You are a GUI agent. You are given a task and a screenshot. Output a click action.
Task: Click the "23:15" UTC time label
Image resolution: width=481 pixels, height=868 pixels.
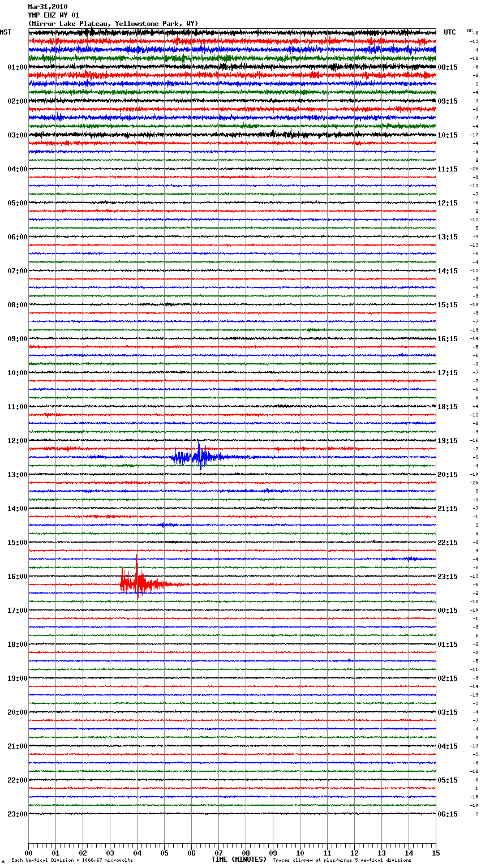pyautogui.click(x=448, y=577)
